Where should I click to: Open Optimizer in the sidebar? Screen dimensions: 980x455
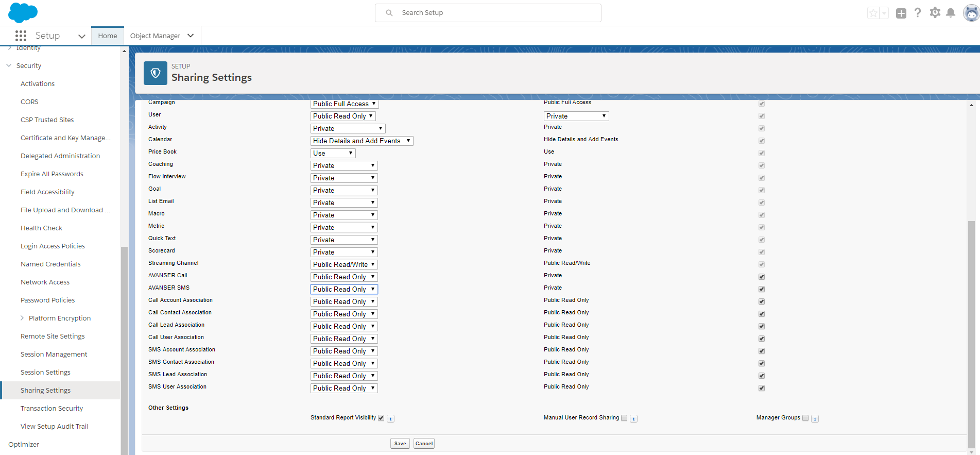[x=24, y=444]
